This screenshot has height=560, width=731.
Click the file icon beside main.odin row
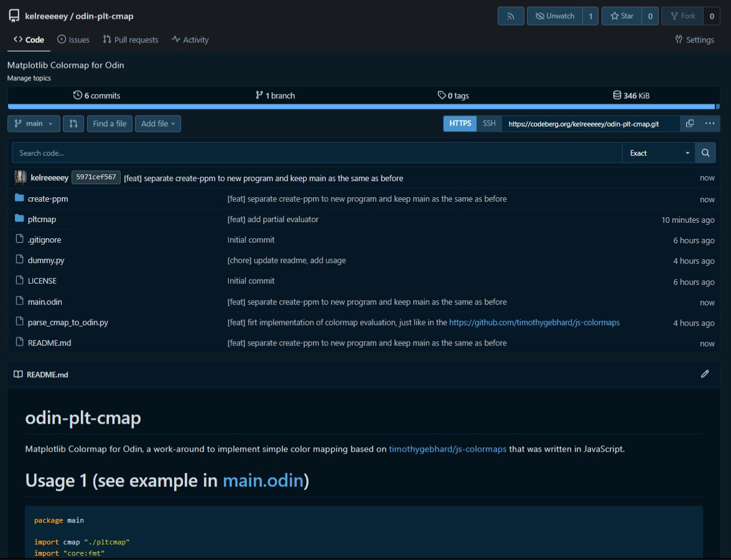click(x=19, y=301)
